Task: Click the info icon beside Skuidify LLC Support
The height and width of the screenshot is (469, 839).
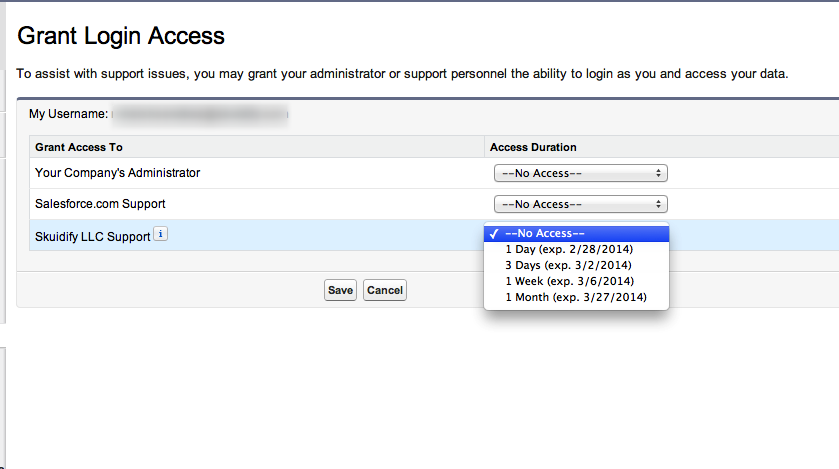Action: pos(161,234)
